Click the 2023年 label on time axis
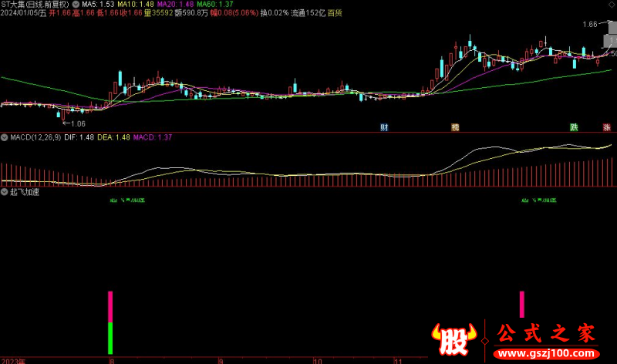 pos(12,360)
